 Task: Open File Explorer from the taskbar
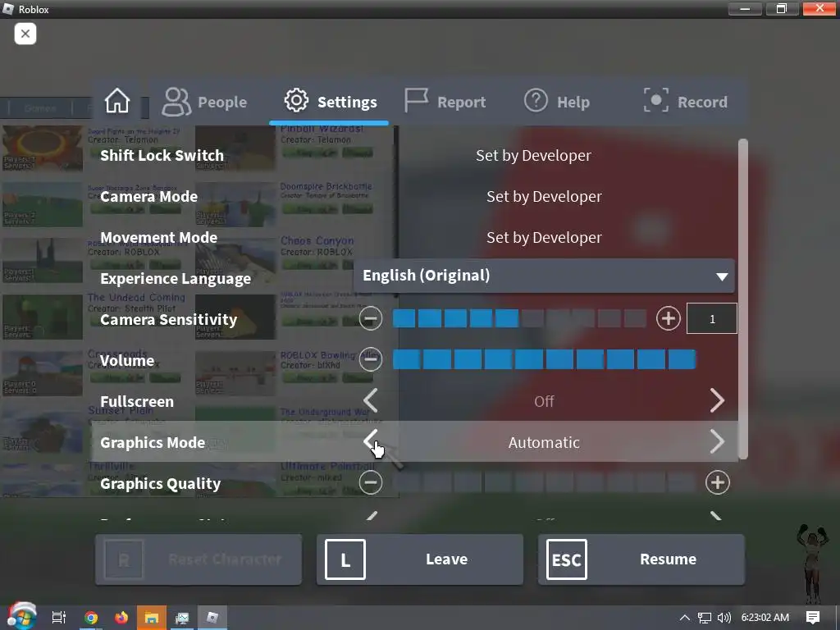click(x=152, y=618)
